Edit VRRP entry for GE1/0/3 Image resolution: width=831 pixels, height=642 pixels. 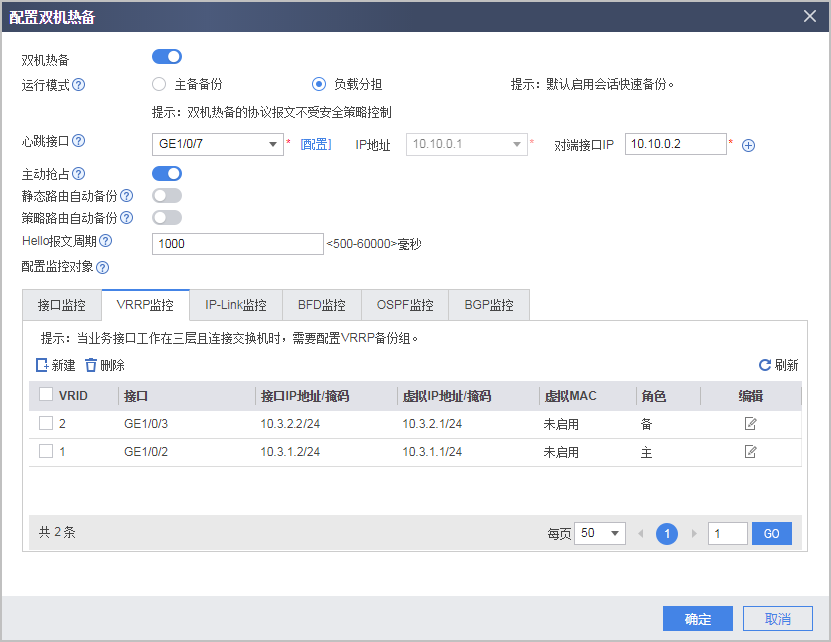pyautogui.click(x=750, y=424)
